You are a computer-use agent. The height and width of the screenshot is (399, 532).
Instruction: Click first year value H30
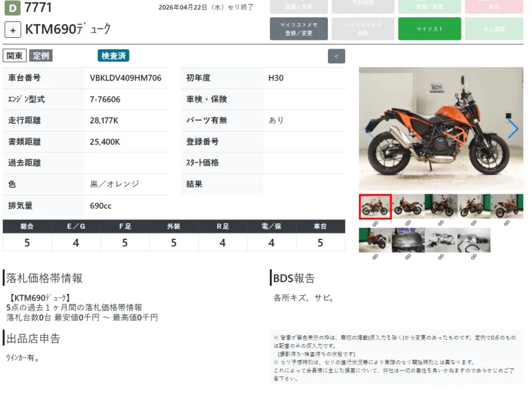click(276, 78)
